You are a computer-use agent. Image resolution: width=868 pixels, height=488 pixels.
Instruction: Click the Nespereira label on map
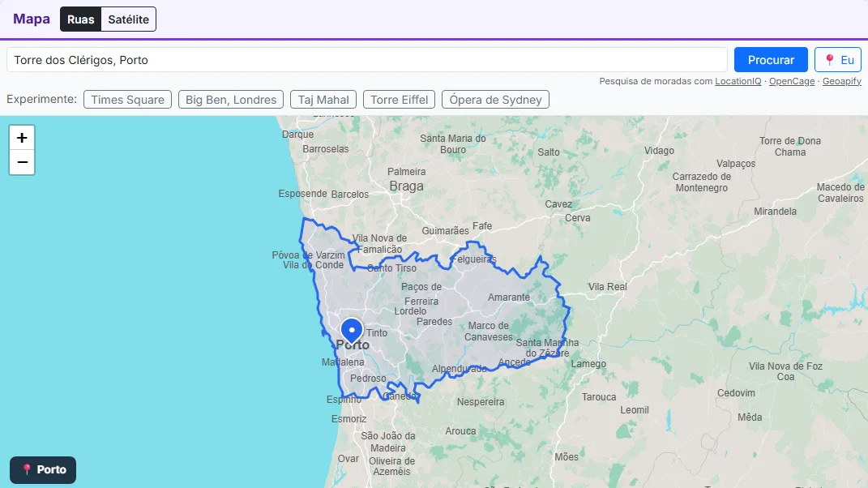pos(481,402)
